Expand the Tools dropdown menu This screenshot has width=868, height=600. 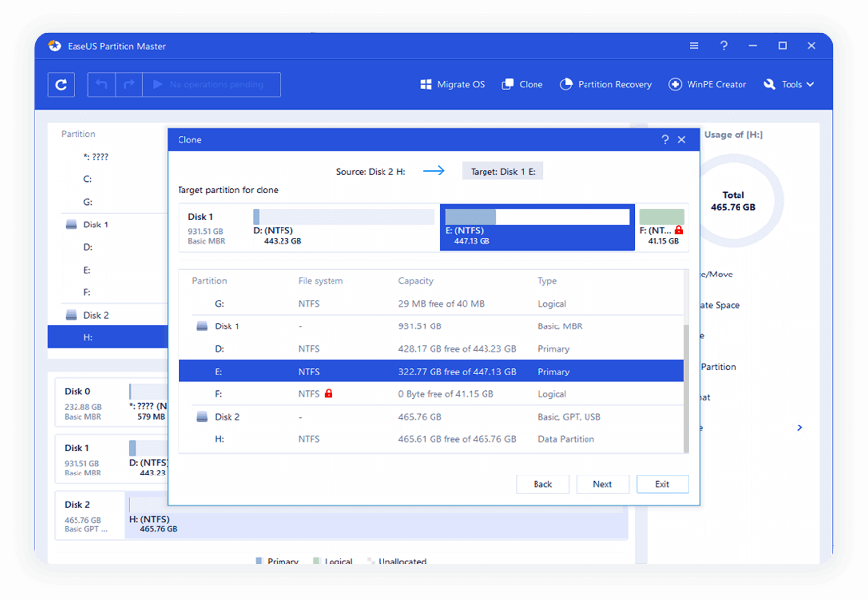pyautogui.click(x=790, y=85)
